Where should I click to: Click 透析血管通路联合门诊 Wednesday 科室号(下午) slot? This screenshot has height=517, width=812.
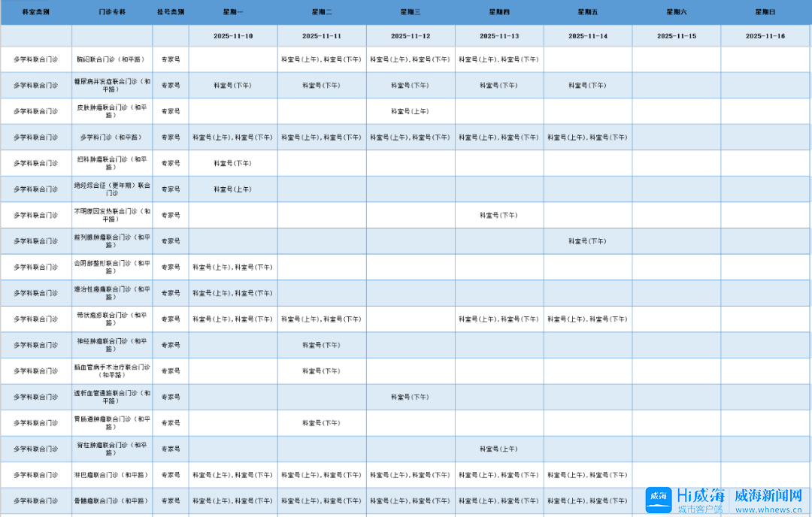(x=410, y=397)
